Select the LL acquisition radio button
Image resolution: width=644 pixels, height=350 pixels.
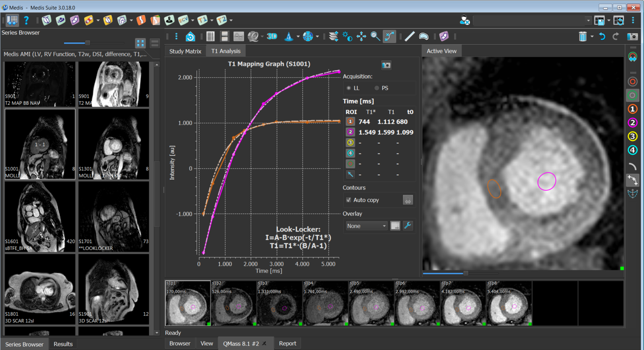coord(348,88)
